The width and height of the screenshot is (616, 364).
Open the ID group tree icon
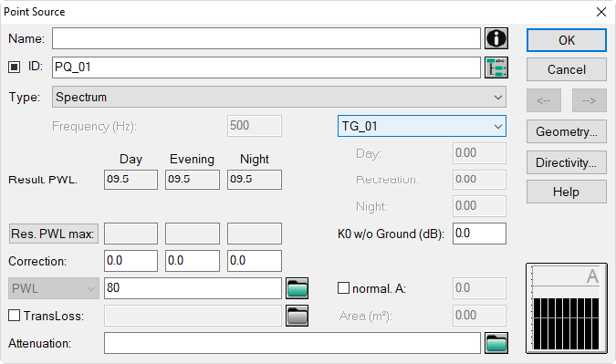click(496, 68)
